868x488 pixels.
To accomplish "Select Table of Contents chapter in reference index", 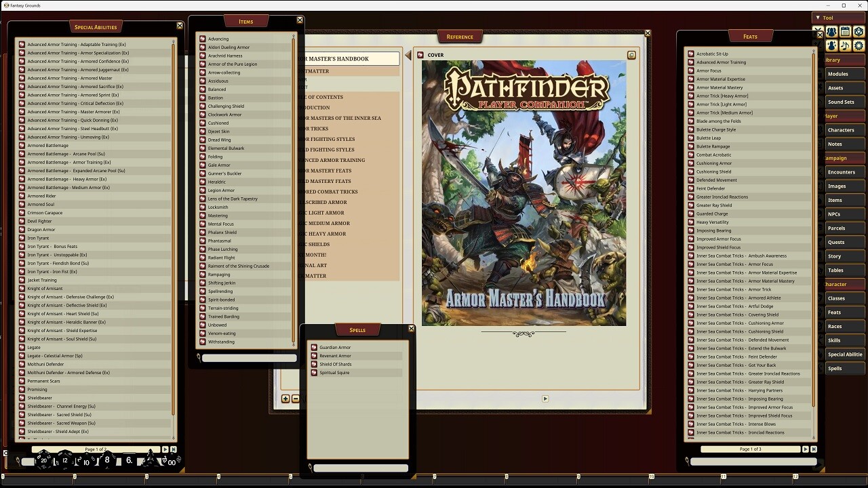I will click(x=324, y=97).
